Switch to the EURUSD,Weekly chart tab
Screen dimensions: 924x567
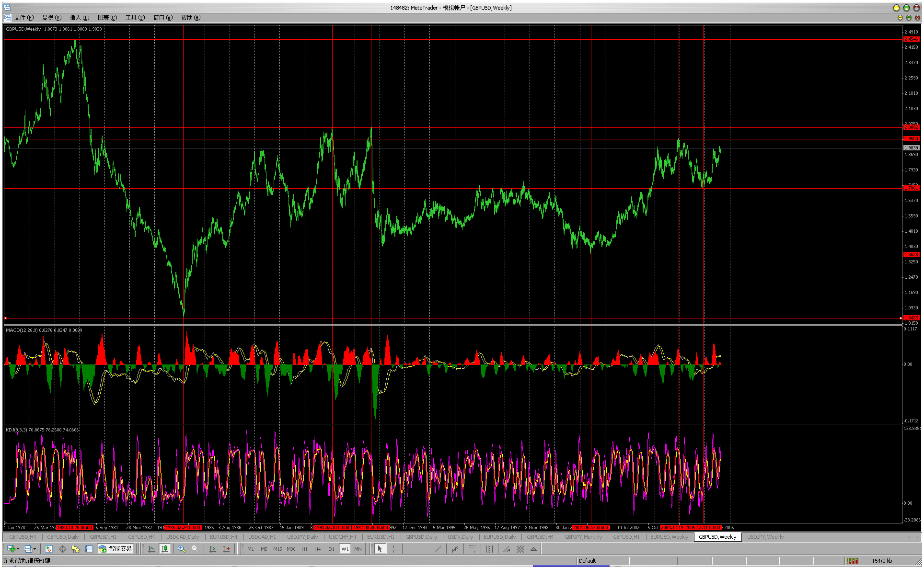point(669,537)
